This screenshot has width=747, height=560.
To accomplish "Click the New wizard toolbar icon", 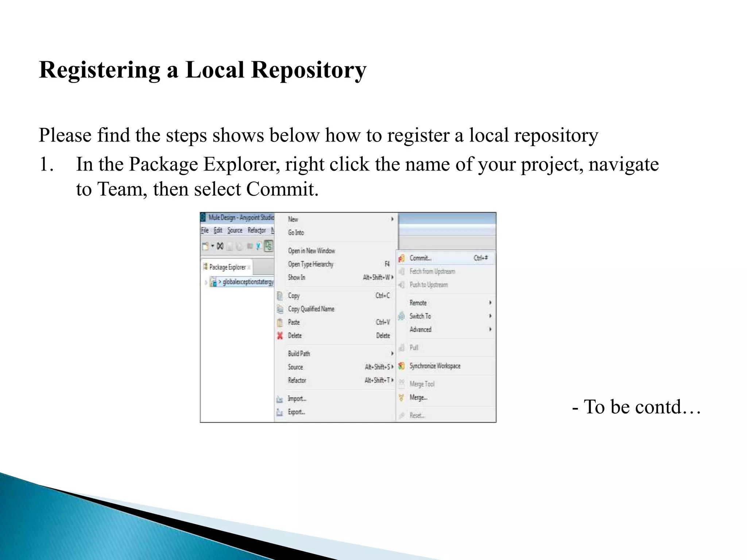I will 205,246.
